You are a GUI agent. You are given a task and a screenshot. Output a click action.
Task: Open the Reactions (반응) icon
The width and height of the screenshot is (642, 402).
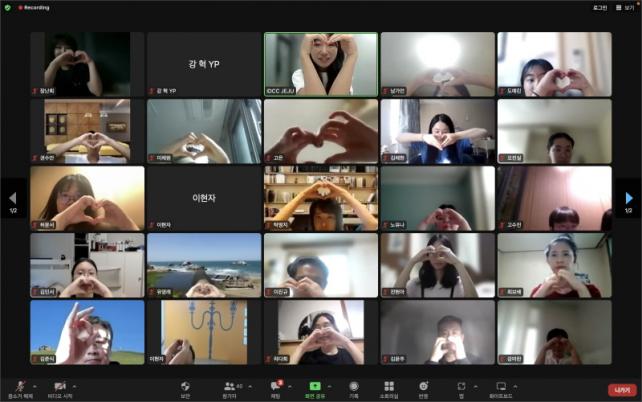tap(423, 385)
